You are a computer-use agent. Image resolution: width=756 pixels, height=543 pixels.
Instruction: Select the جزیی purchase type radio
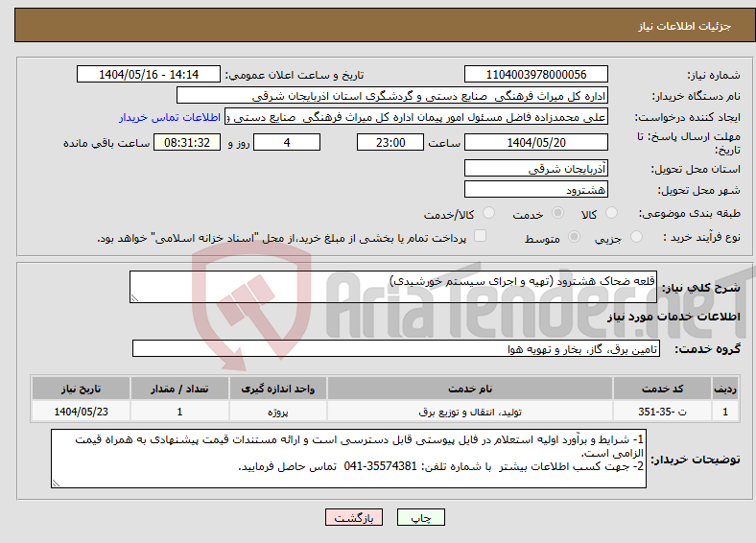point(636,236)
